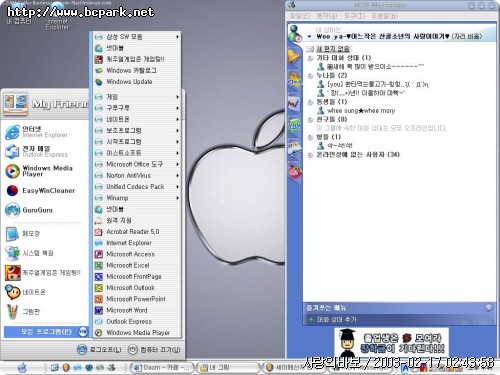Viewport: 500px width, 375px height.
Task: Open Windows Update in programs list
Action: (137, 82)
